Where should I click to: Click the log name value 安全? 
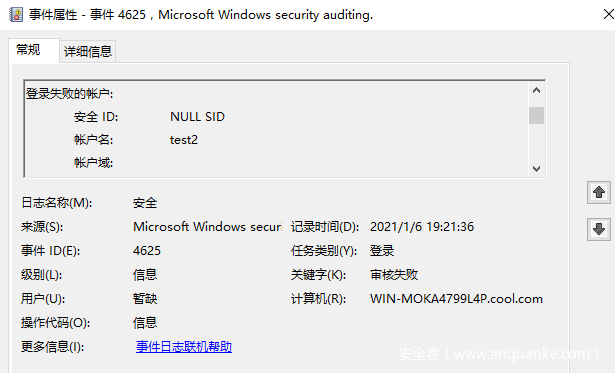pyautogui.click(x=145, y=203)
